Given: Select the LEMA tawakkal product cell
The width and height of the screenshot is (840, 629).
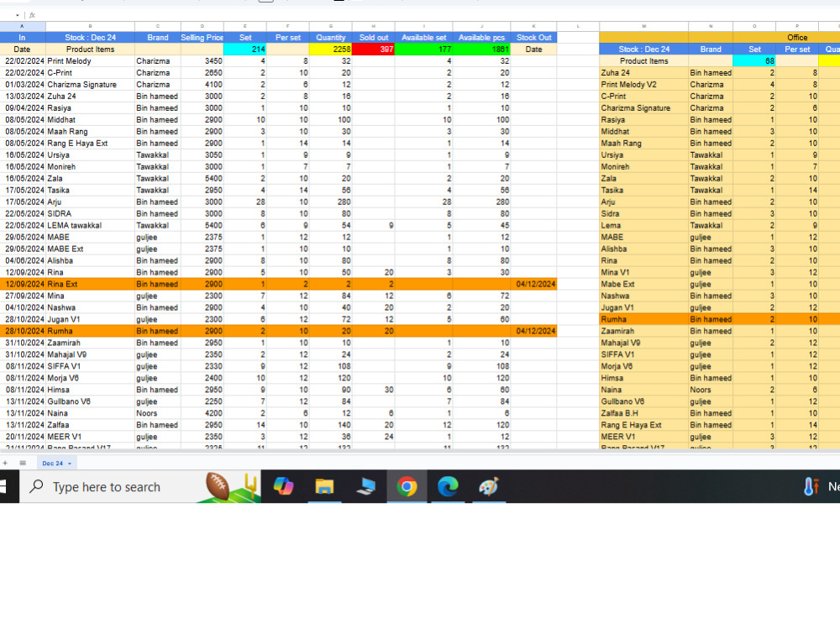Looking at the screenshot, I should (90, 226).
